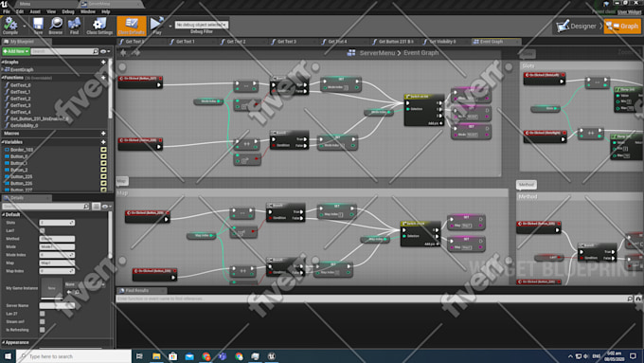644x363 pixels.
Task: Add a new variable with plus icon
Action: click(103, 142)
